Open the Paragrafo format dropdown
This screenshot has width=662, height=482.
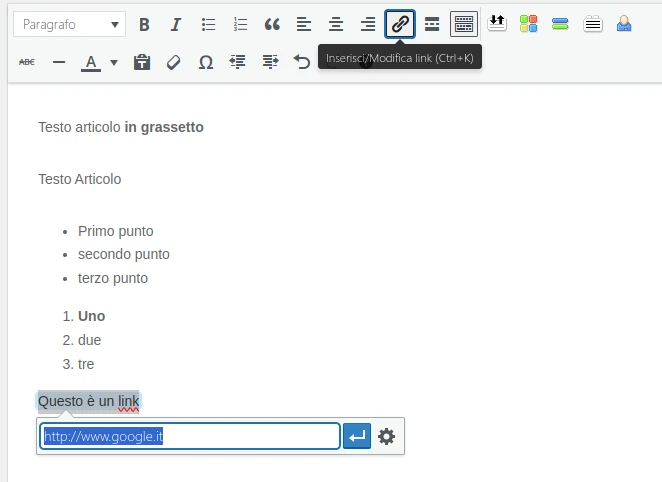[69, 24]
